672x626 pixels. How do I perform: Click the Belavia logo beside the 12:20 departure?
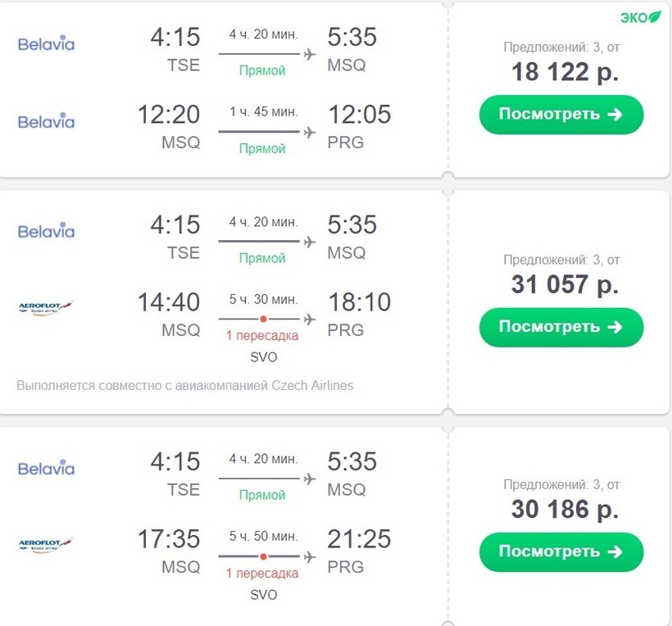[46, 121]
